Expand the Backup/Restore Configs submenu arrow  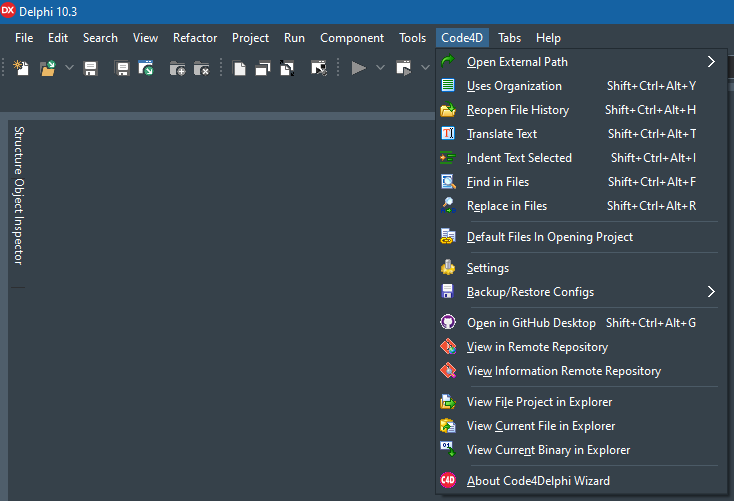tap(711, 292)
